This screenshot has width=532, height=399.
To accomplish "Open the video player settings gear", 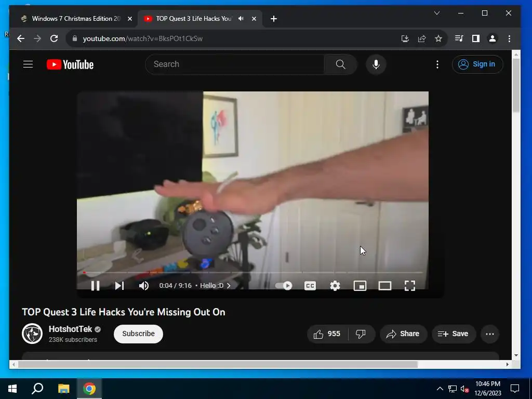I will (x=335, y=286).
